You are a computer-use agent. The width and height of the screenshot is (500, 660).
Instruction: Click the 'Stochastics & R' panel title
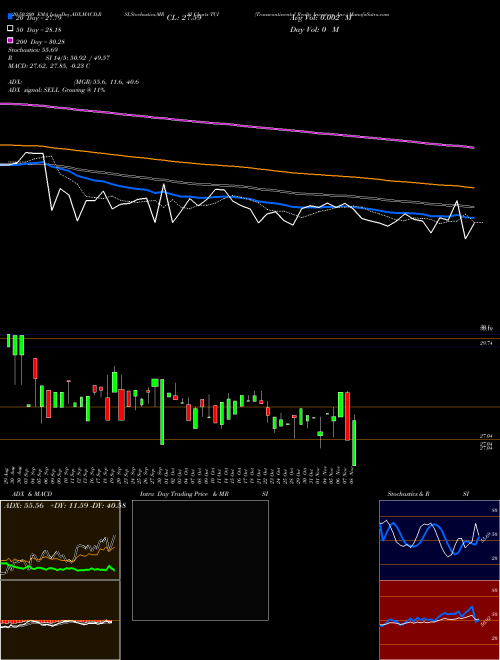[408, 494]
